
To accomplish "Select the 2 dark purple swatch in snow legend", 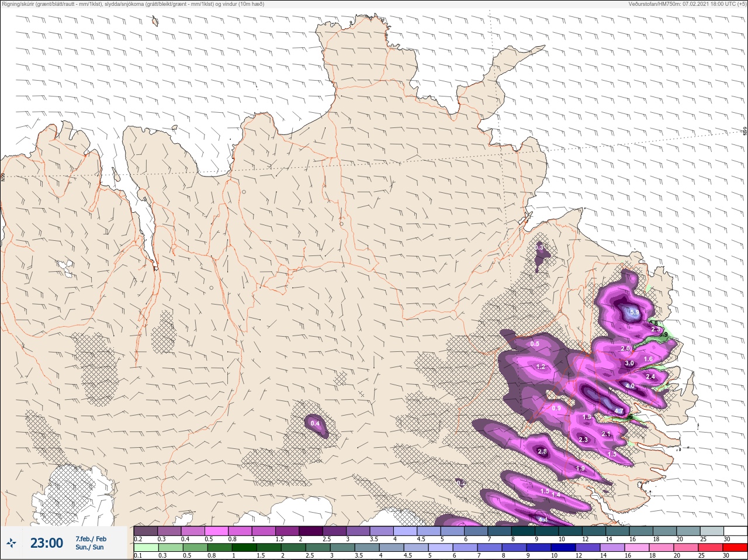I will pyautogui.click(x=311, y=531).
